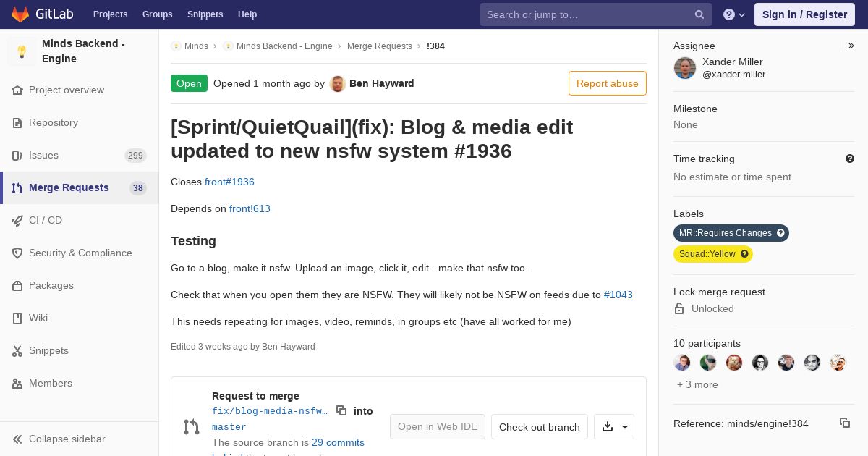Click the Collapse sidebar double-chevron icon

pos(17,439)
